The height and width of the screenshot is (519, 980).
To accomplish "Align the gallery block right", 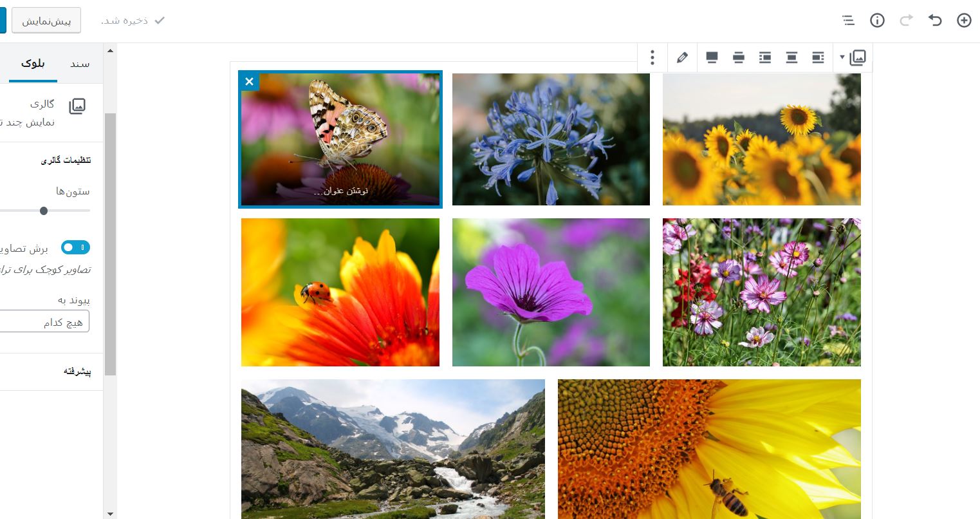I will pos(765,58).
